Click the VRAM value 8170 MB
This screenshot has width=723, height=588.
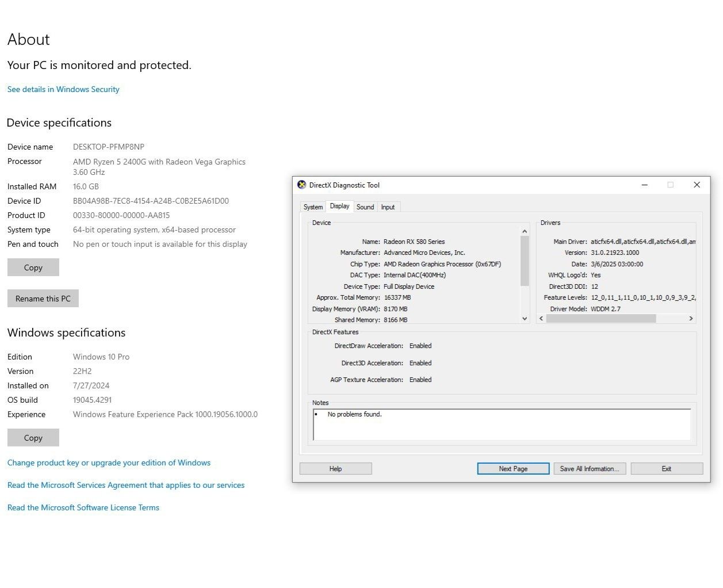tap(396, 309)
